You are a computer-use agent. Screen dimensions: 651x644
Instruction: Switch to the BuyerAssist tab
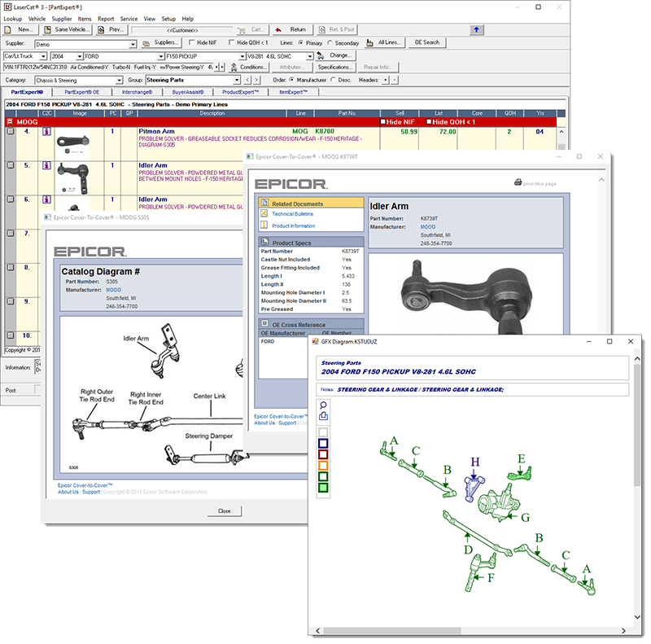pos(188,92)
